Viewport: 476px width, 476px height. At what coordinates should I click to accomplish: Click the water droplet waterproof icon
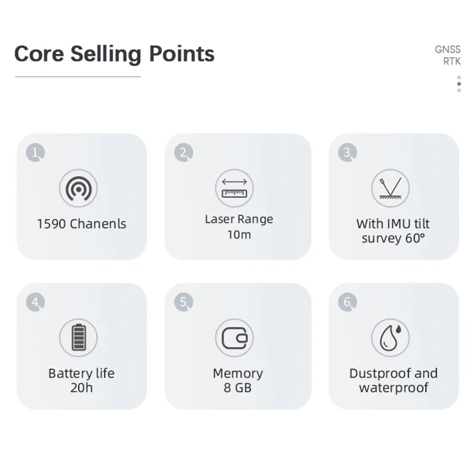coord(390,337)
